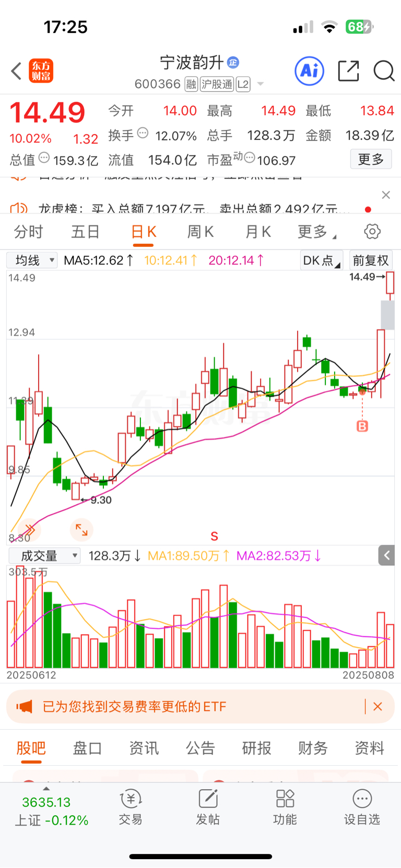Screen dimensions: 401x868
Task: Open the 均线 indicator dropdown
Action: pos(32,260)
